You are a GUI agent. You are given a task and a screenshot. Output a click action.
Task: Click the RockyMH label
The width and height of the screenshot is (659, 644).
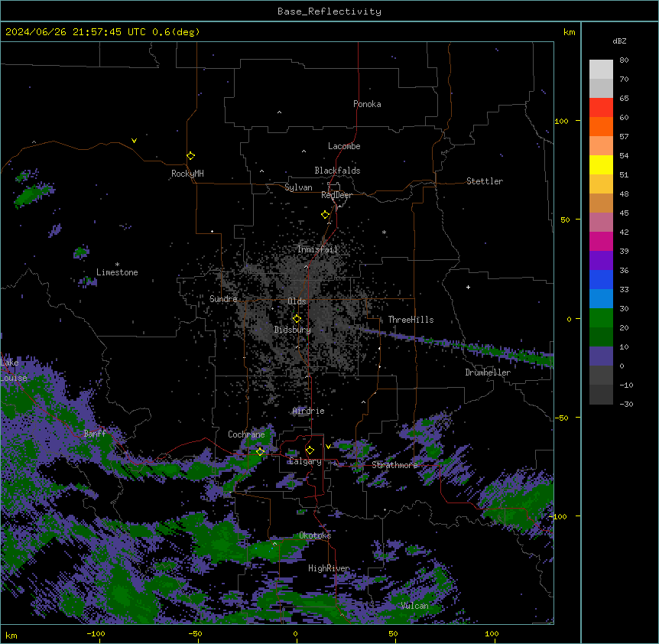coord(187,174)
